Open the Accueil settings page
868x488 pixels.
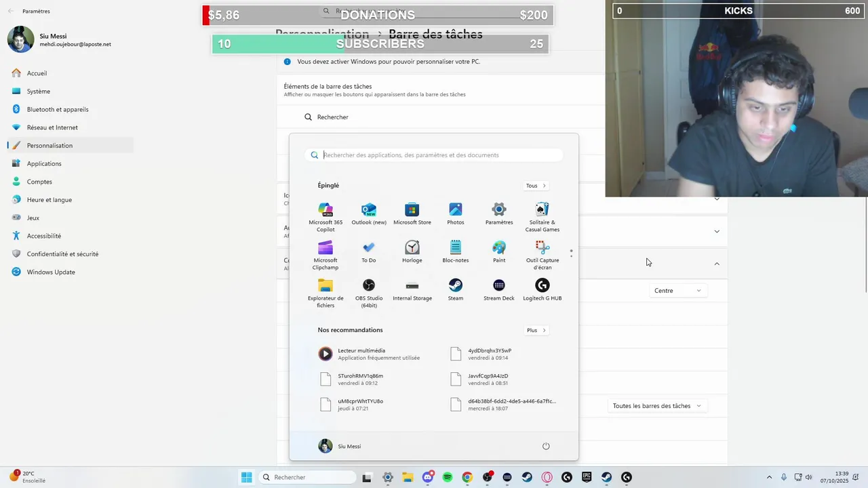pyautogui.click(x=71, y=73)
